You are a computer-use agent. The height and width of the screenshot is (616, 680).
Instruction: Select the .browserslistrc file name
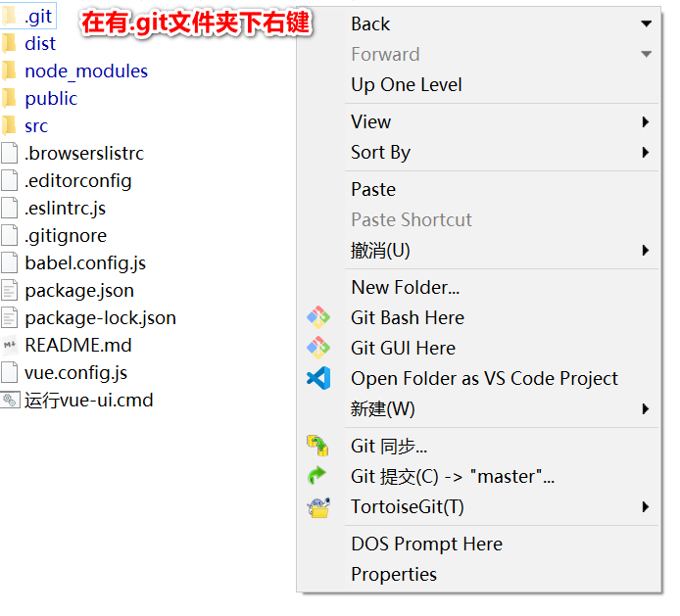pos(84,154)
